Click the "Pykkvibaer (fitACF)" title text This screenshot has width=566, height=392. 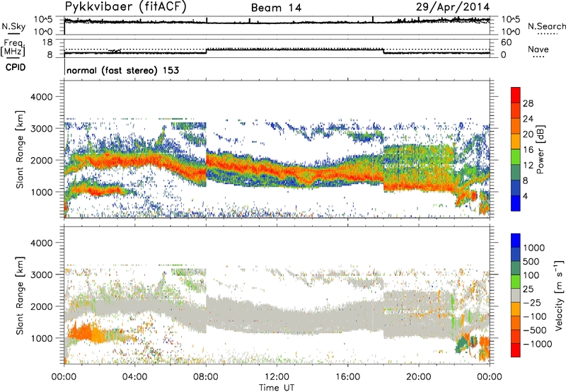(x=126, y=7)
